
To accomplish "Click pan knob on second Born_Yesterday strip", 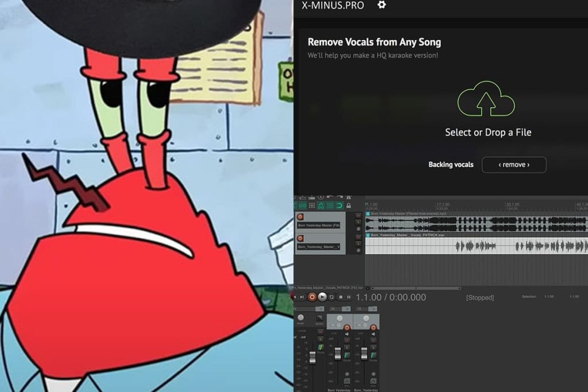I will (366, 319).
